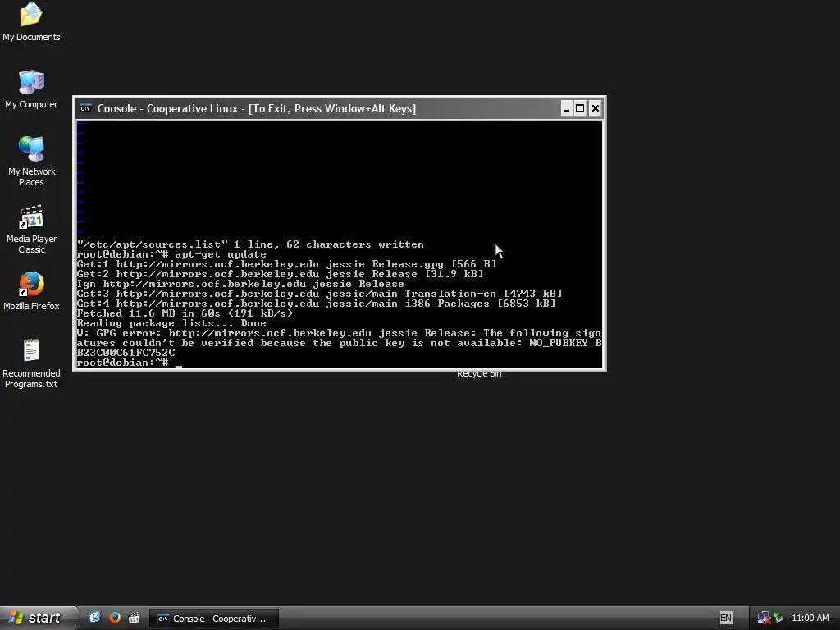
Task: Click the 11:00 AM clock
Action: (x=810, y=618)
